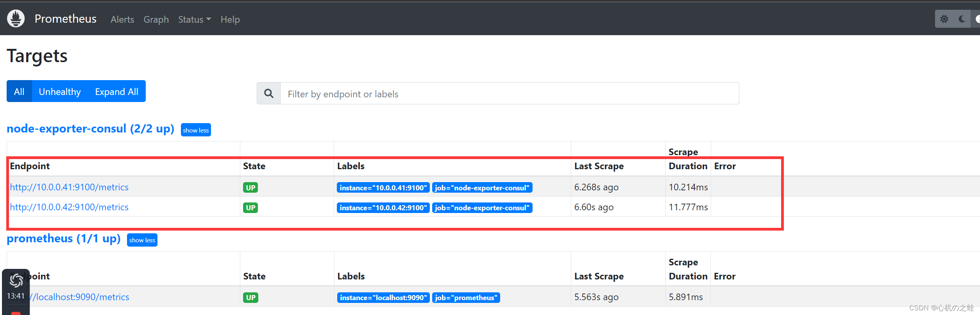Click the Expand All button
The width and height of the screenshot is (980, 315).
point(116,91)
